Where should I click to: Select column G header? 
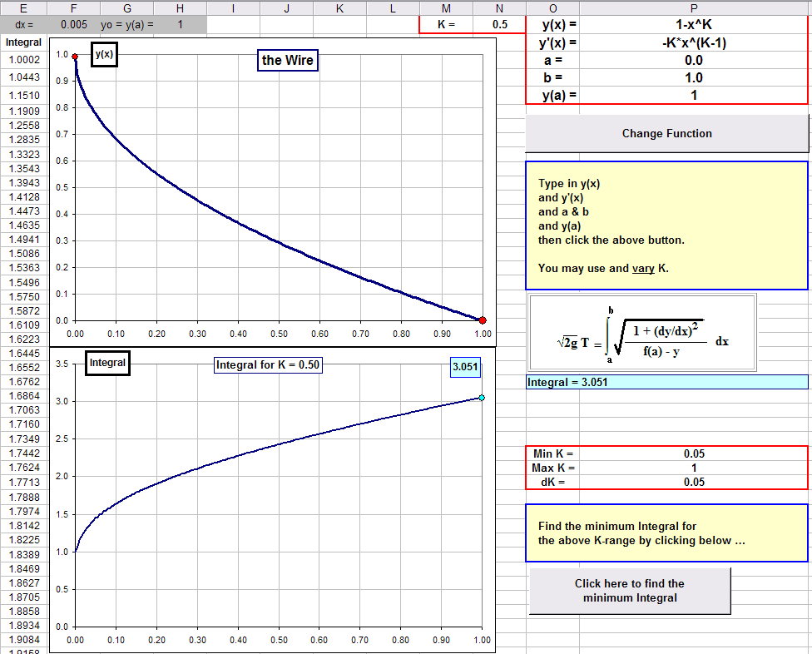[126, 8]
